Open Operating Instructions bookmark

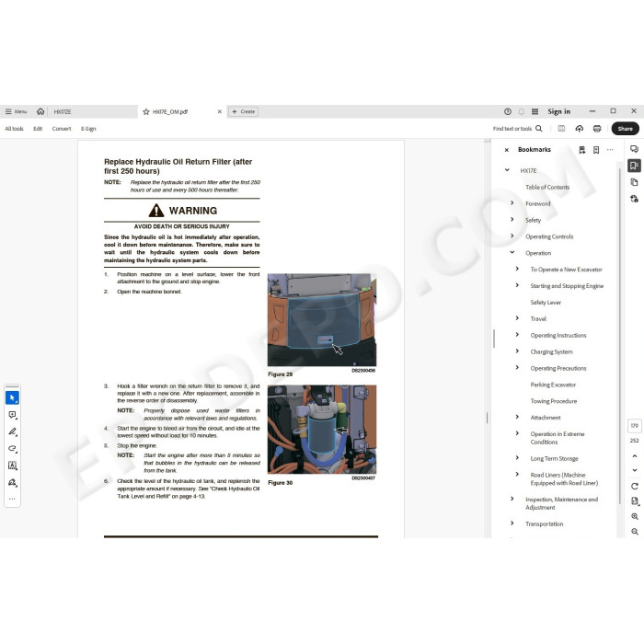coord(558,335)
